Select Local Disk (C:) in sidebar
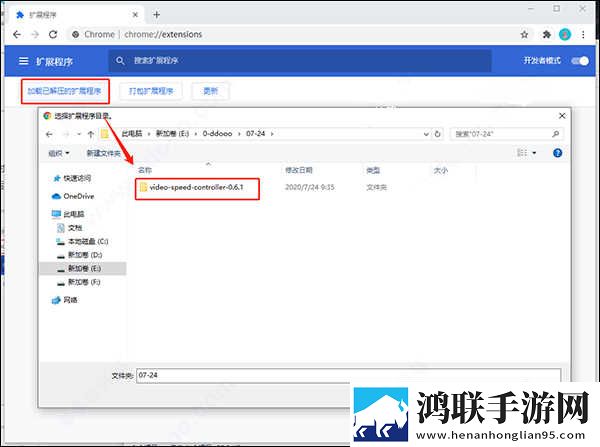 pos(82,241)
